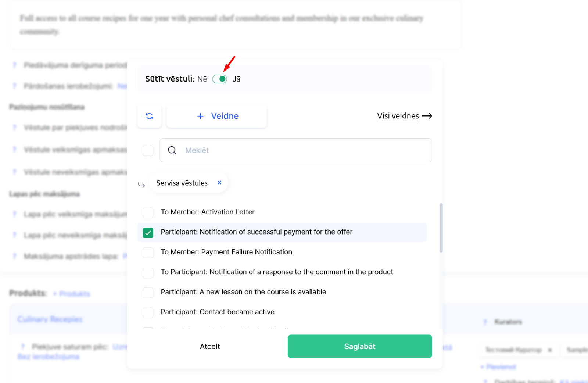Open the Visi veidnes link
This screenshot has width=588, height=383.
[x=398, y=116]
